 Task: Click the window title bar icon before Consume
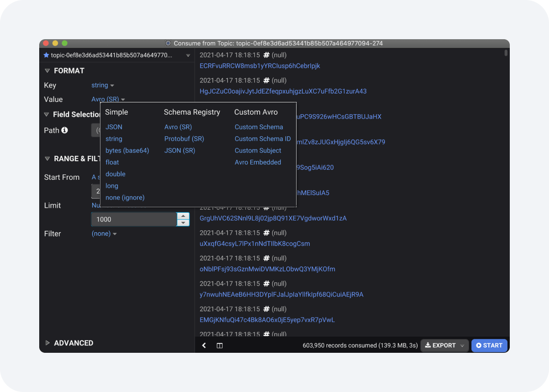click(x=168, y=44)
